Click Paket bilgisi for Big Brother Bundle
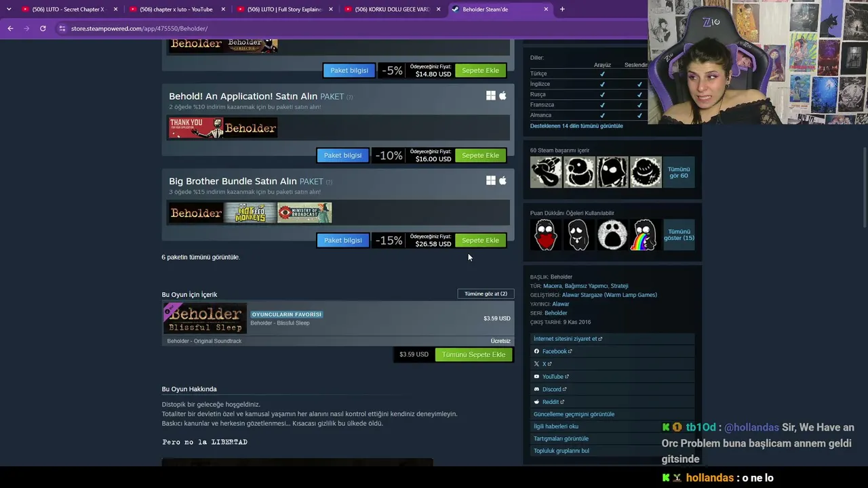Image resolution: width=868 pixels, height=488 pixels. coord(342,240)
